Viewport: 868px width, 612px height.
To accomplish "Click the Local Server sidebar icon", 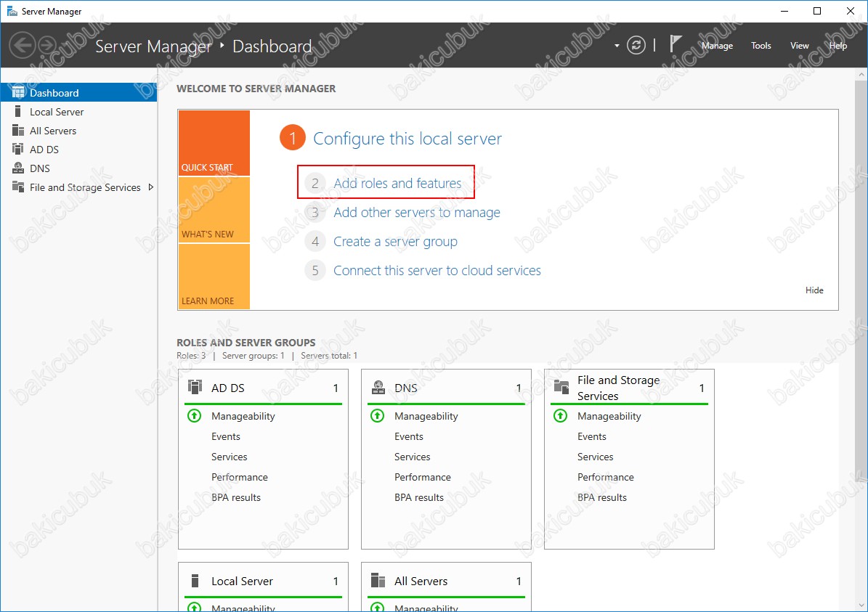I will pyautogui.click(x=17, y=111).
